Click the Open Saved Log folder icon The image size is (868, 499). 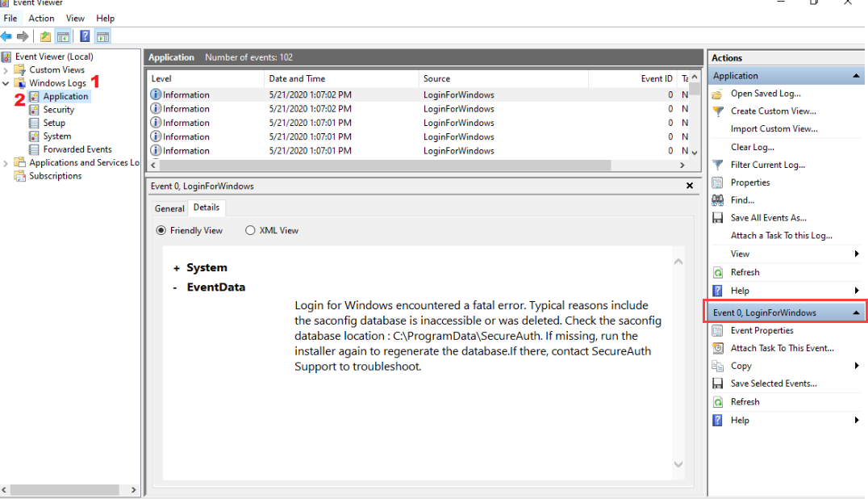(717, 94)
